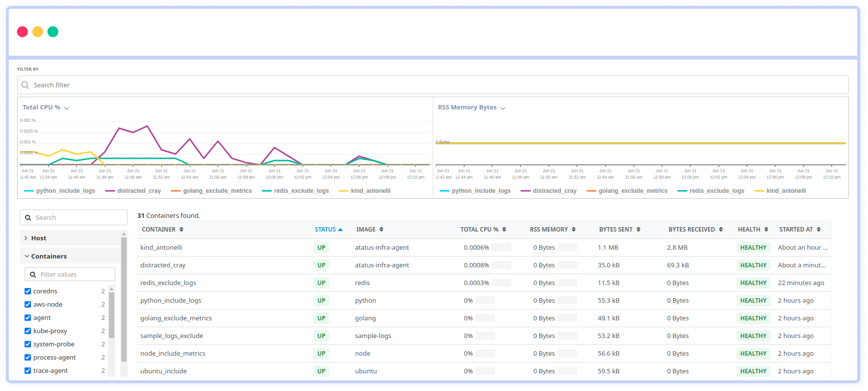
Task: Select the redis_exclude_logs container entry
Action: point(168,283)
